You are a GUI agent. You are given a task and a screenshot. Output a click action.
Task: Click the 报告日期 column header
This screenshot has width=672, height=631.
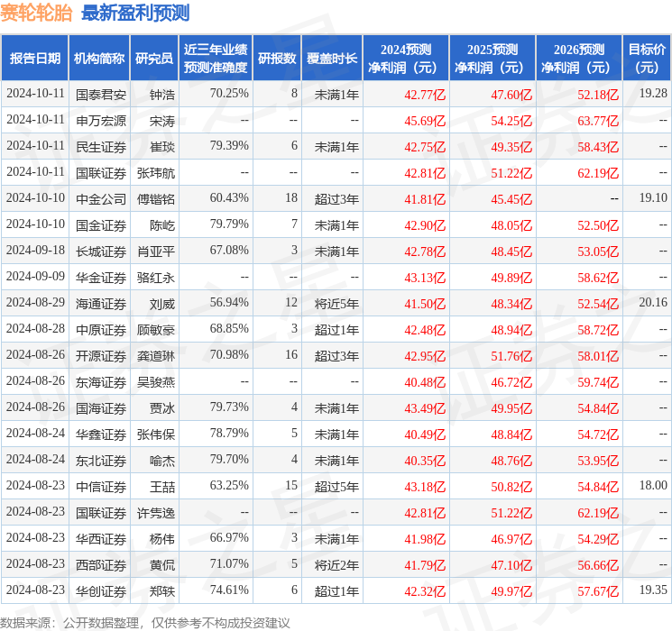(x=34, y=59)
